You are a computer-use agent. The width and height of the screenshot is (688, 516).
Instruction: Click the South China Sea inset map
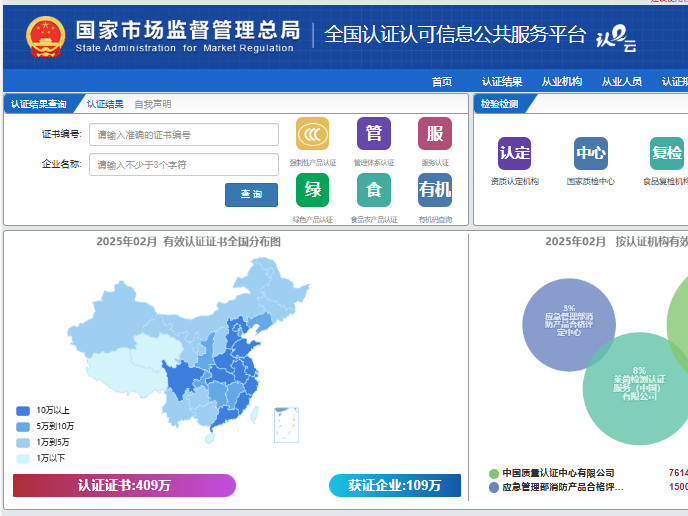point(287,425)
